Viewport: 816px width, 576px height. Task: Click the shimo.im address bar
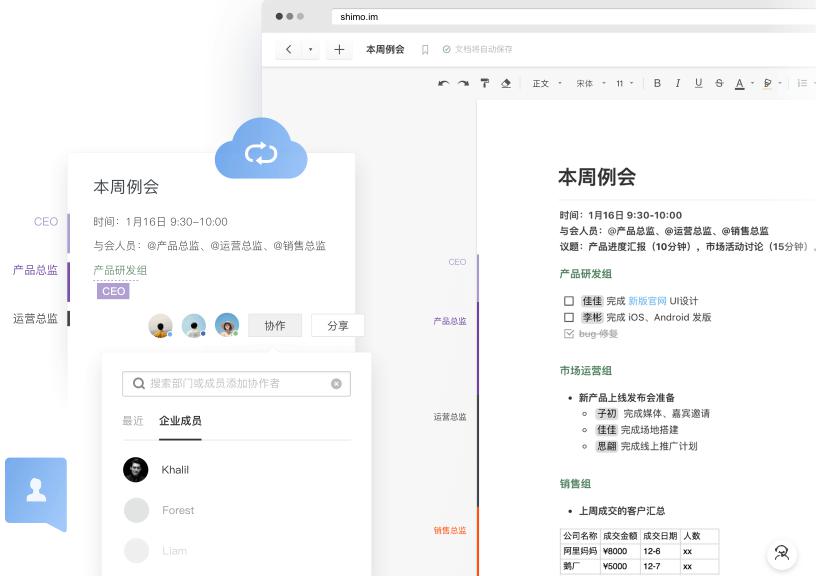pos(573,17)
